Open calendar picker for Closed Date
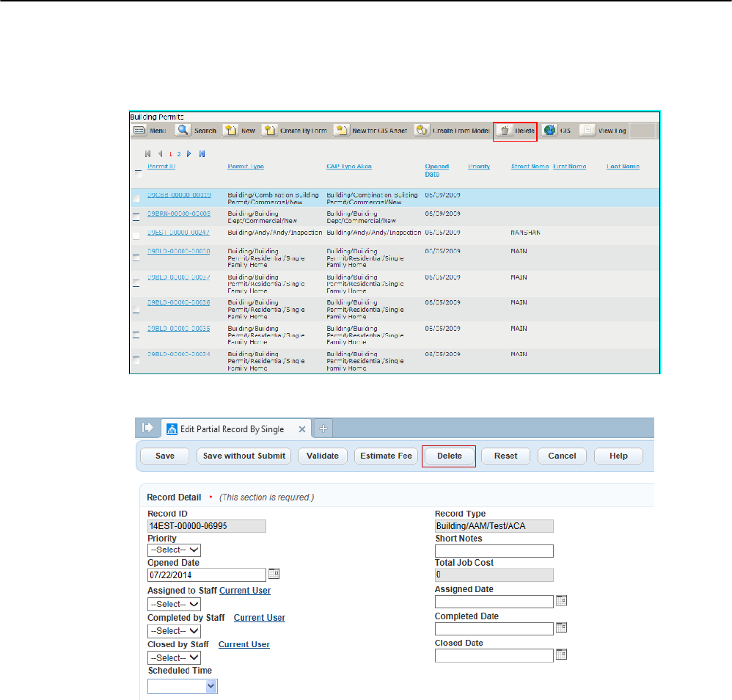Image resolution: width=732 pixels, height=700 pixels. 562,655
